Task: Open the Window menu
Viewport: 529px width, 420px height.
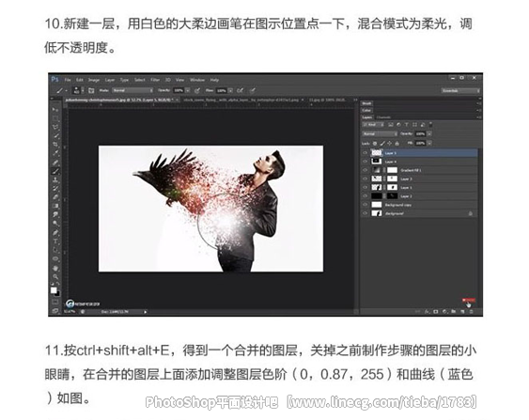Action: pos(197,80)
